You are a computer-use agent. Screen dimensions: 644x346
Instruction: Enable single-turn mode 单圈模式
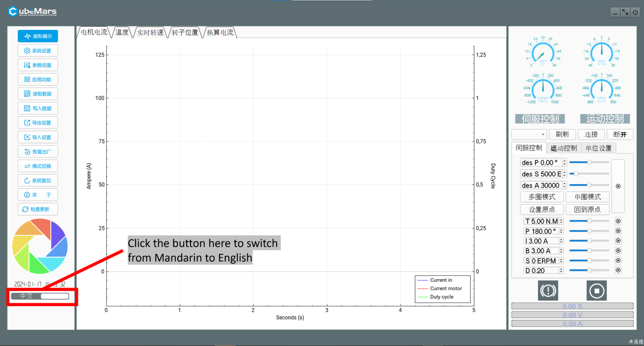pos(587,197)
